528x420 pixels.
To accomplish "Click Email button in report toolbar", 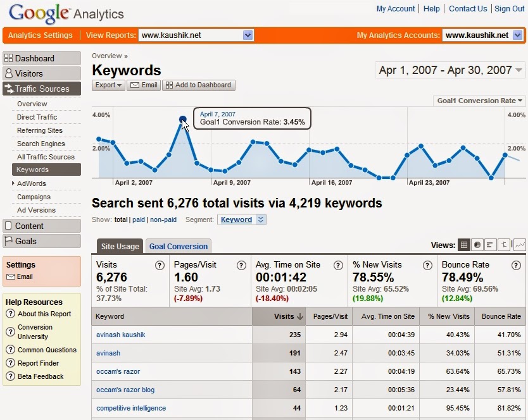I will pos(144,85).
